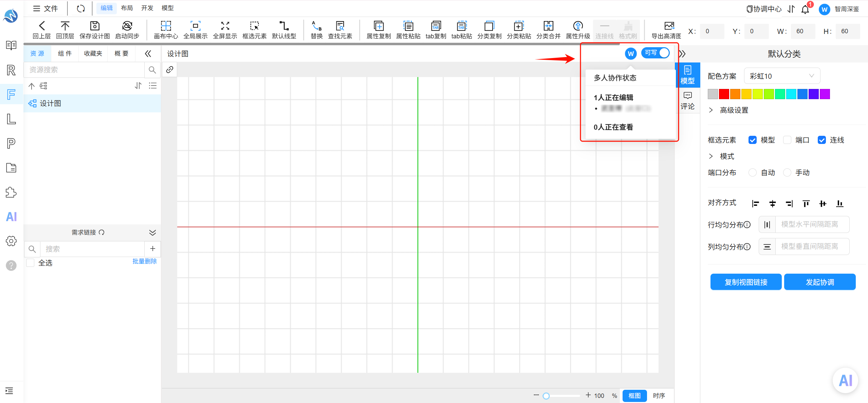Viewport: 868px width, 403px height.
Task: Collapse the 需求链接 panel
Action: 152,232
